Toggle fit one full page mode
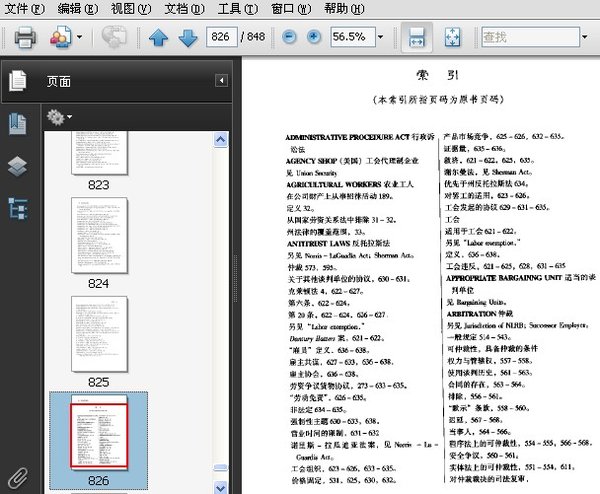This screenshot has width=600, height=494. [451, 37]
